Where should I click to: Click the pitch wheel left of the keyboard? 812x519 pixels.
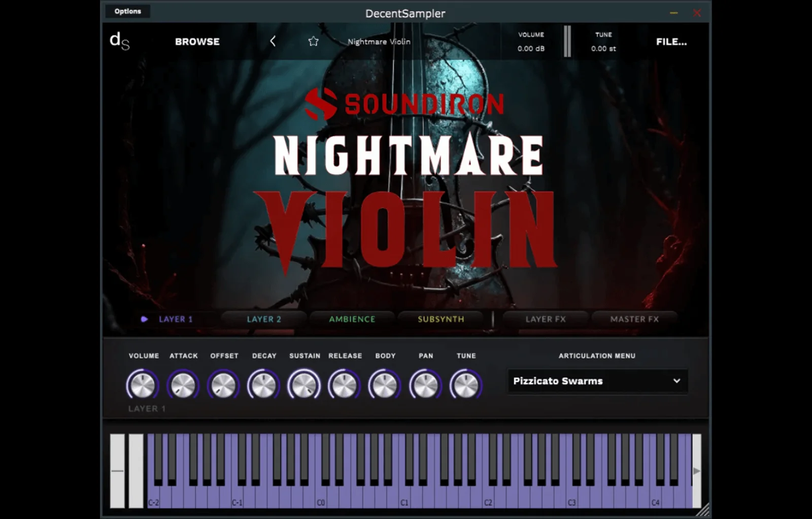coord(117,470)
